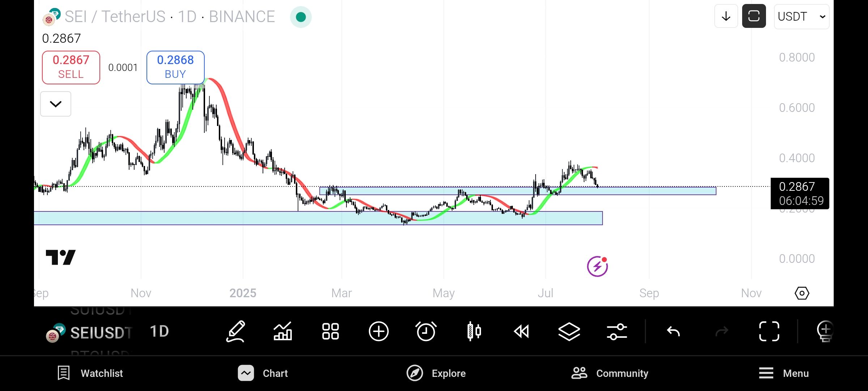
Task: Tap the purple lightning quick action icon
Action: pos(597,266)
